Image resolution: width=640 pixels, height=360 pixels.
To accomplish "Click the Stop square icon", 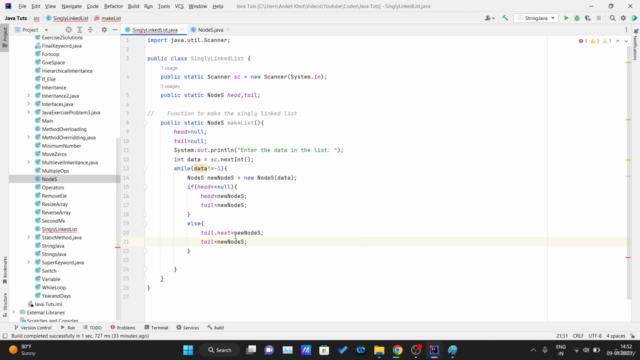I will point(598,18).
